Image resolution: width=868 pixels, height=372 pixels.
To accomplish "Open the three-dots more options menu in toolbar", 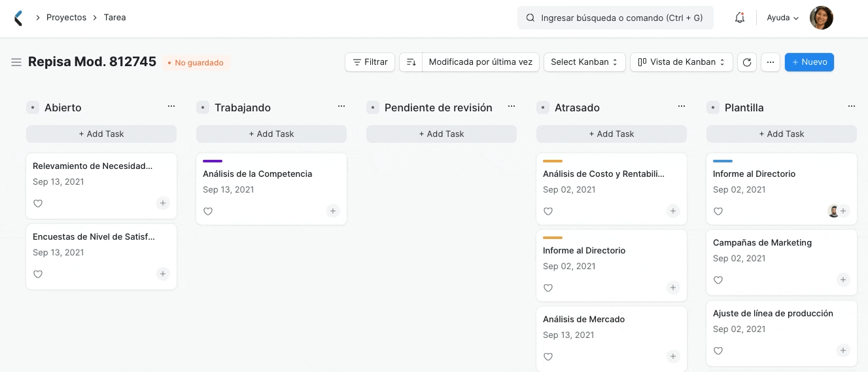I will pyautogui.click(x=771, y=62).
